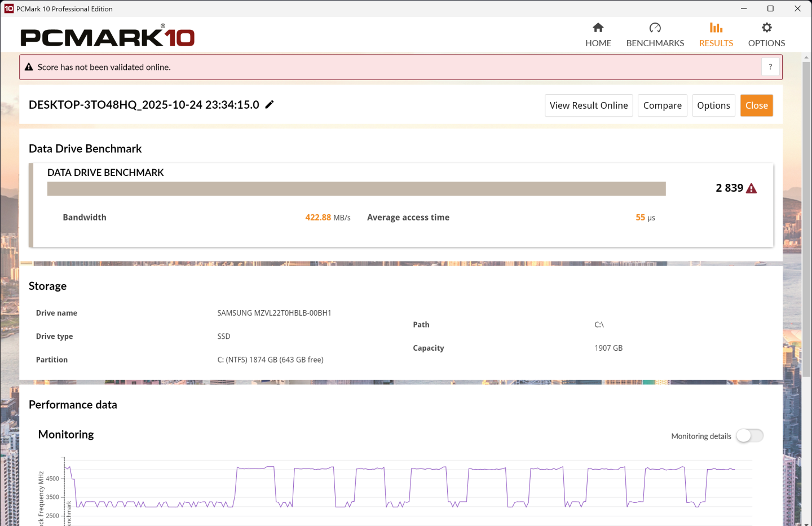Click the Partition label
This screenshot has height=526, width=812.
(52, 360)
